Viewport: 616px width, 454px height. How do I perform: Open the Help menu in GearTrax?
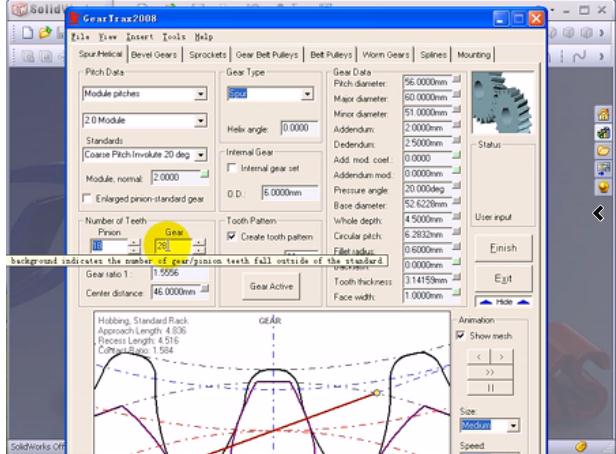pyautogui.click(x=204, y=37)
